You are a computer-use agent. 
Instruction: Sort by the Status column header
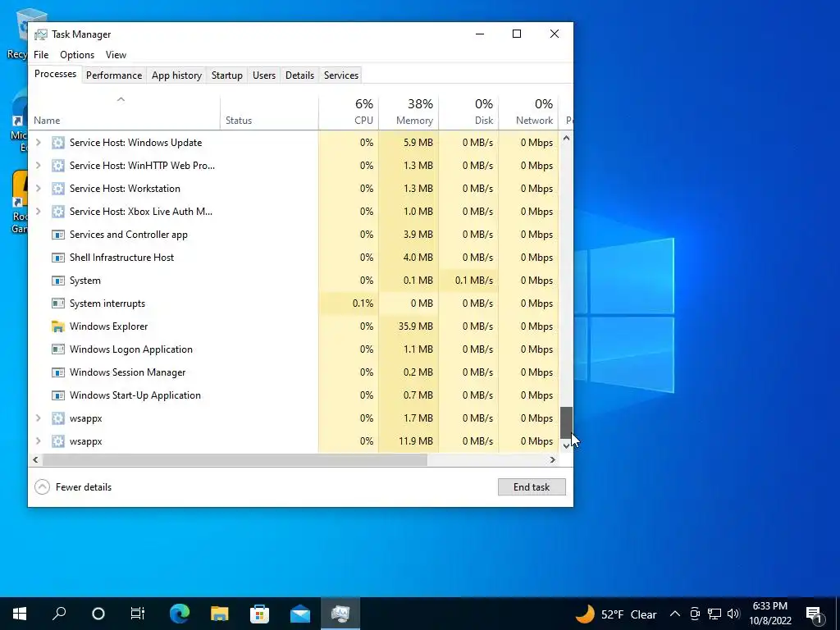click(x=269, y=112)
